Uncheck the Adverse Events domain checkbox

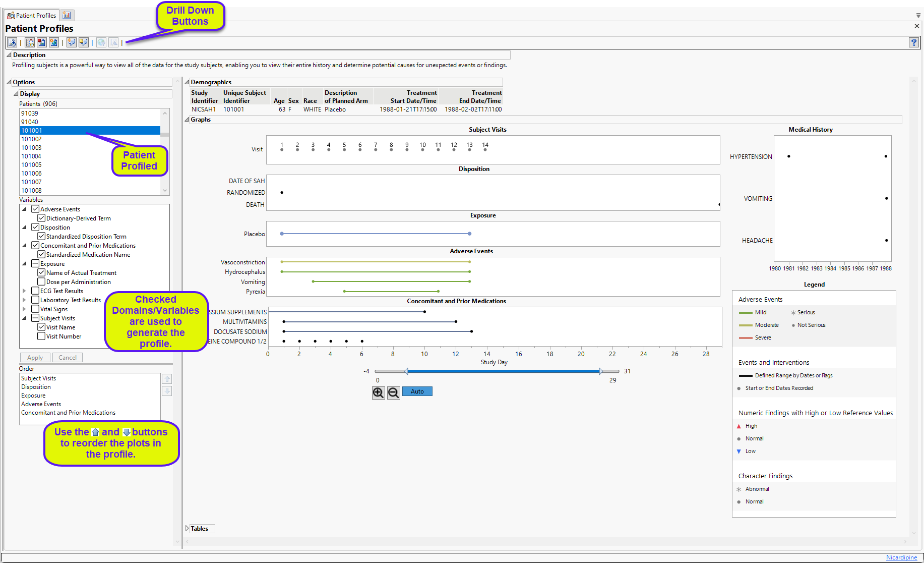click(x=35, y=209)
